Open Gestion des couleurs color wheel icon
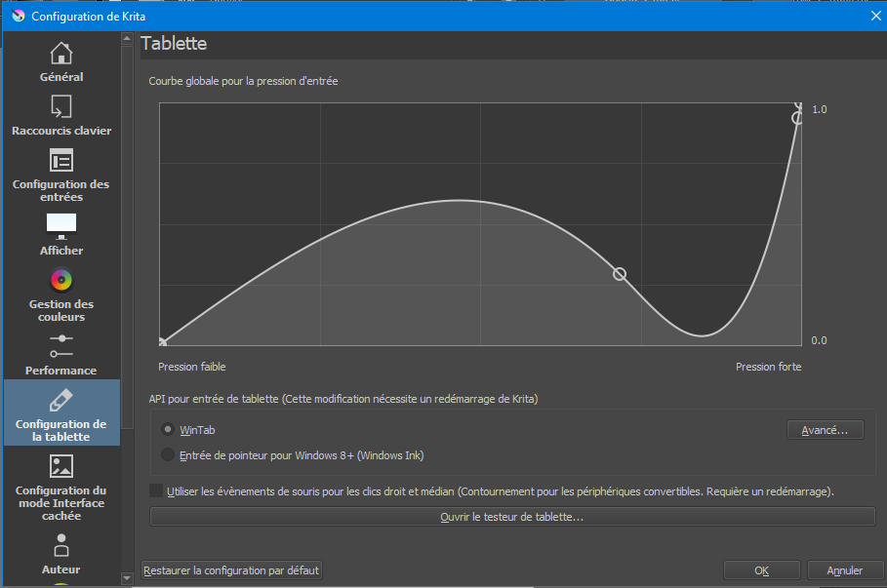Image resolution: width=887 pixels, height=588 pixels. 61,281
